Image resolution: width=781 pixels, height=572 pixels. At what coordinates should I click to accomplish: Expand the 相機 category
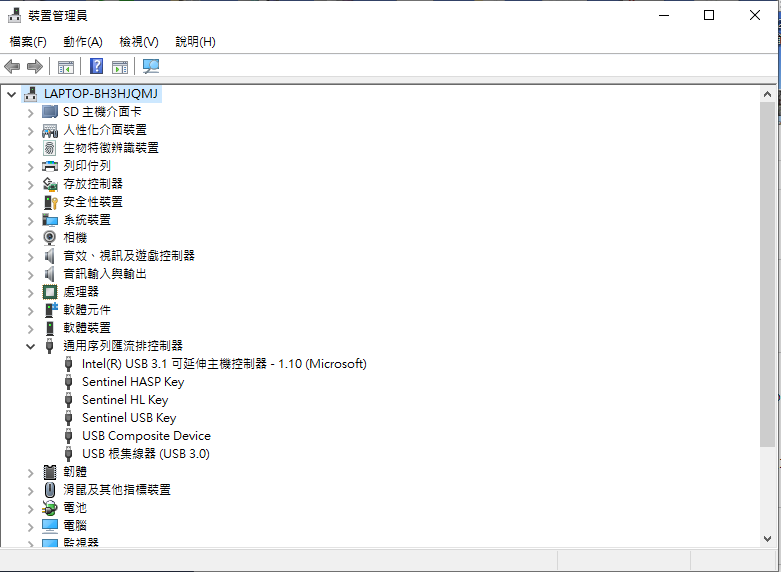pyautogui.click(x=30, y=239)
